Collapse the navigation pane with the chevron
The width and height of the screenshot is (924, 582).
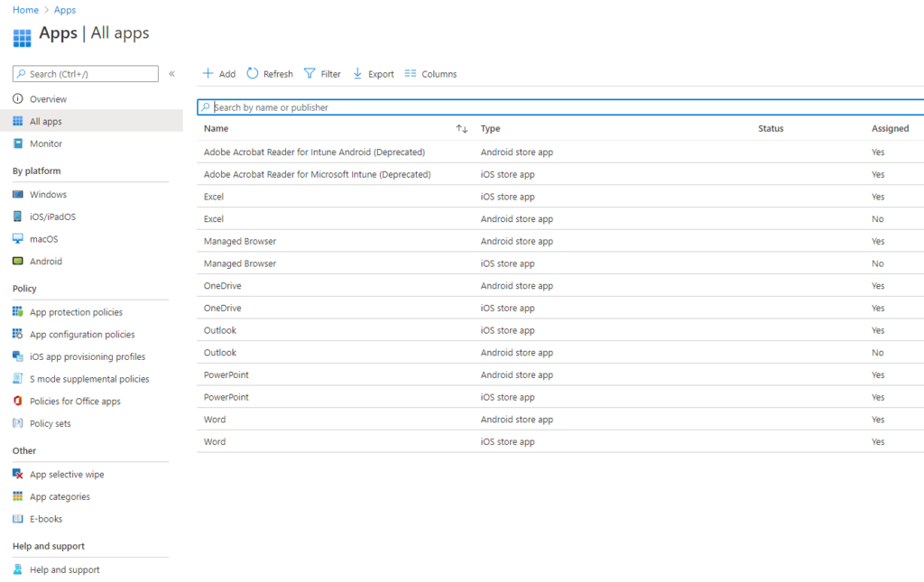tap(171, 74)
